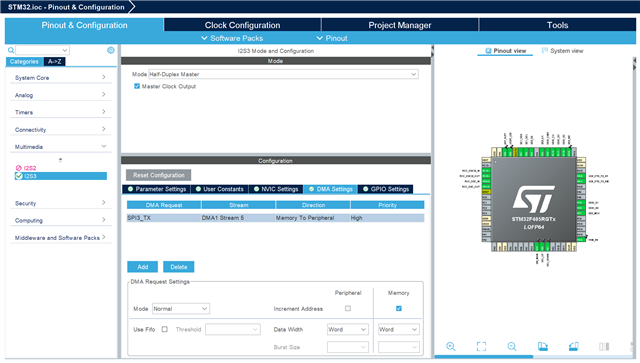
Task: Click the rotate clockwise pinout icon
Action: (x=542, y=346)
